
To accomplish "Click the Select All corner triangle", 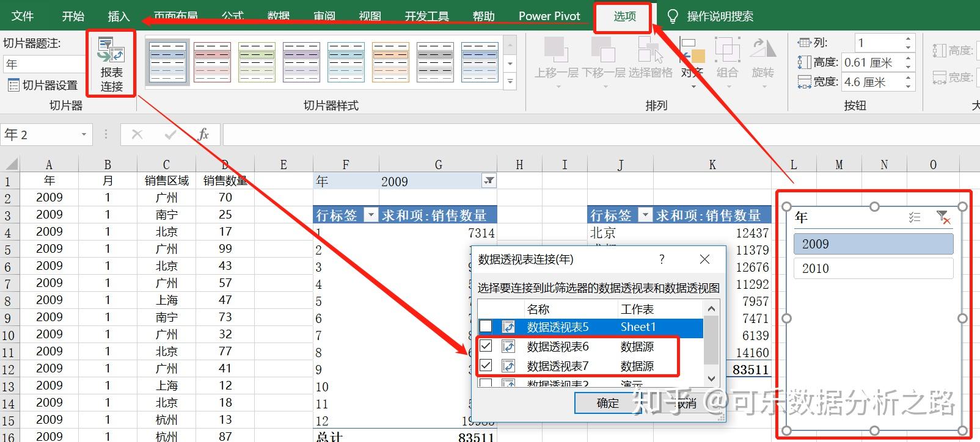I will tap(10, 164).
